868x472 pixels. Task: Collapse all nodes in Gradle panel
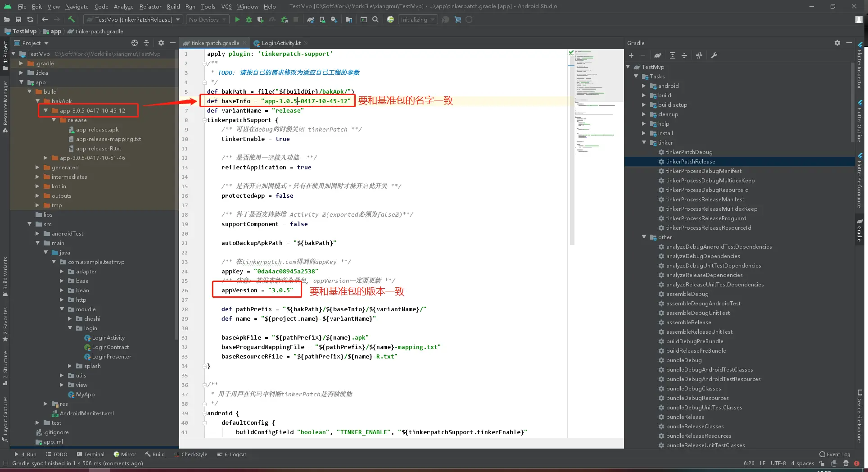[x=684, y=55]
